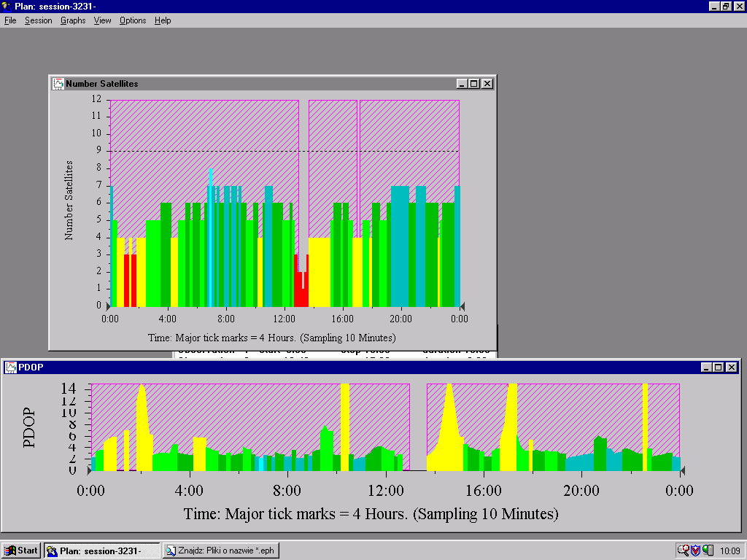Select start-time triangle marker in PDOP chart
The width and height of the screenshot is (747, 560).
[89, 470]
